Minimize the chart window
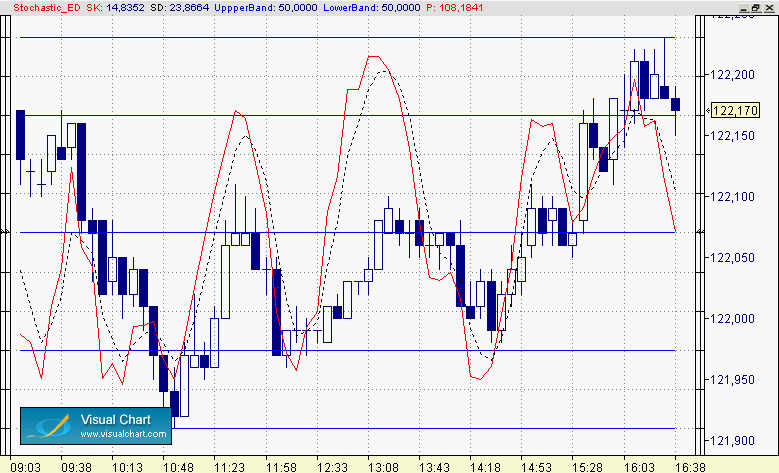The image size is (779, 473). pos(744,8)
